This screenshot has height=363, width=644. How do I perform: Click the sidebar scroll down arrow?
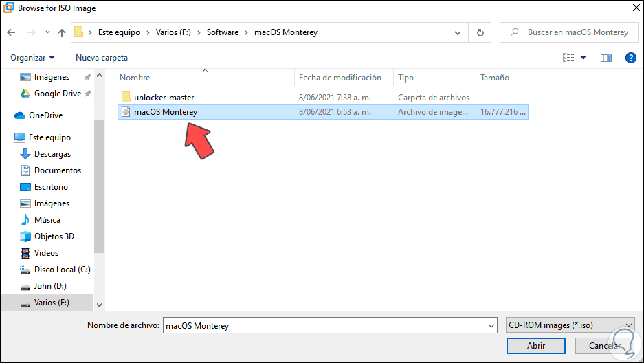pyautogui.click(x=99, y=305)
